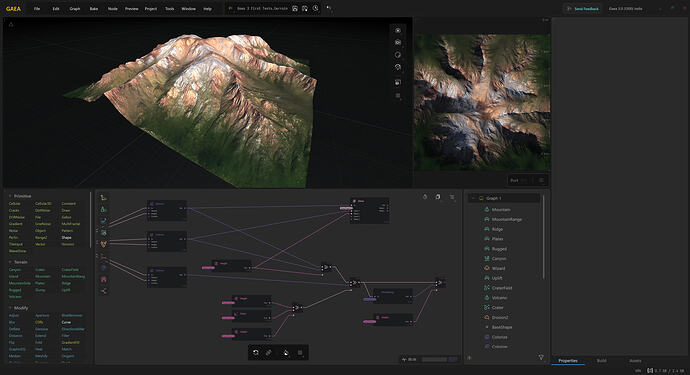Click the camera icon in viewport side toolbar
The image size is (690, 375).
[x=398, y=42]
